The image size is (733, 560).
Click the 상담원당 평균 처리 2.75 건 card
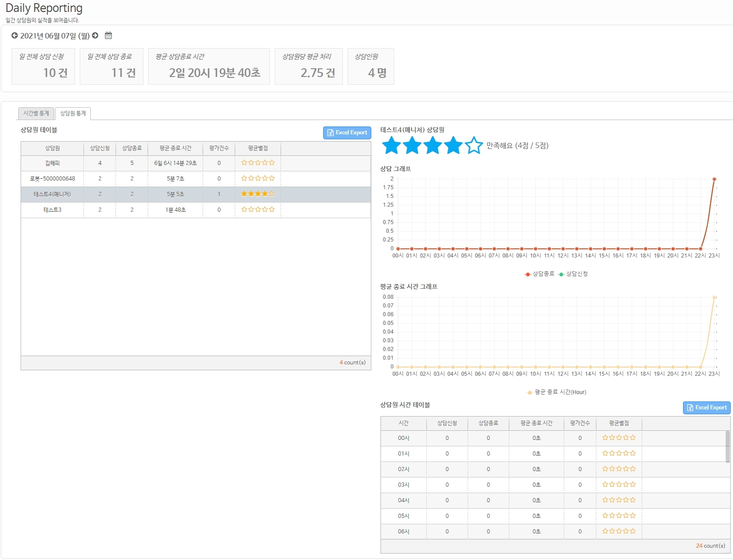coord(309,66)
